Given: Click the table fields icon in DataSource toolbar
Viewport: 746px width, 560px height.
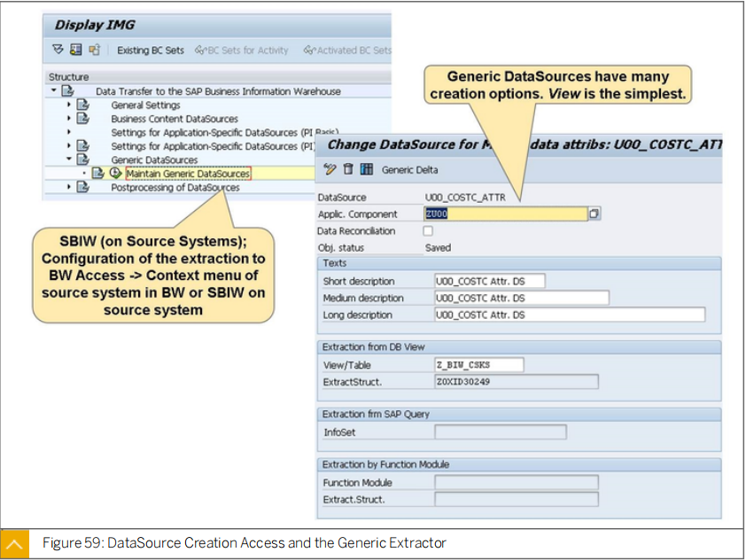Looking at the screenshot, I should (366, 169).
